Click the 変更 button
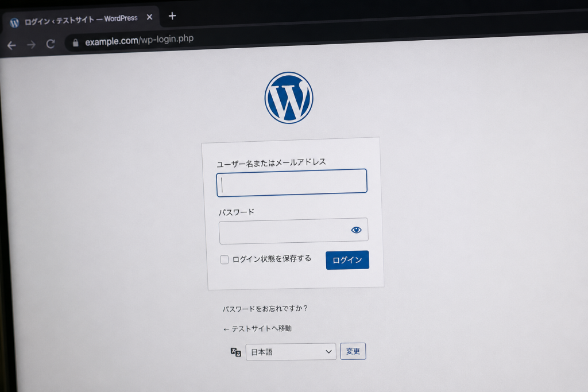 point(353,351)
